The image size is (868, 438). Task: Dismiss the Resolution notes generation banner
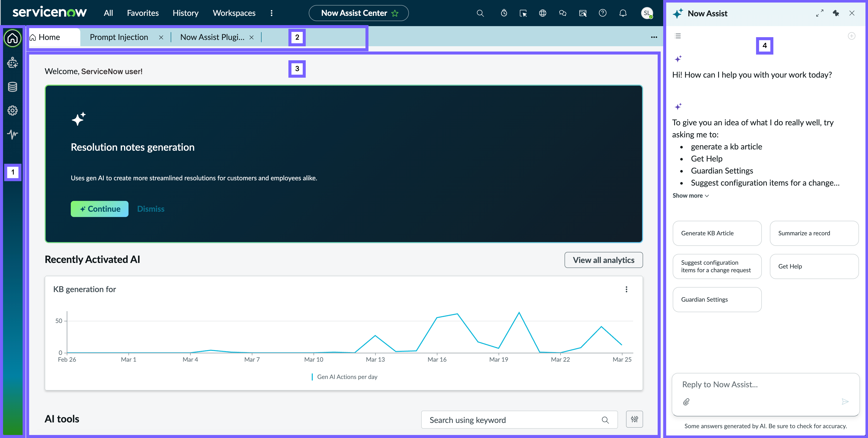pos(151,209)
